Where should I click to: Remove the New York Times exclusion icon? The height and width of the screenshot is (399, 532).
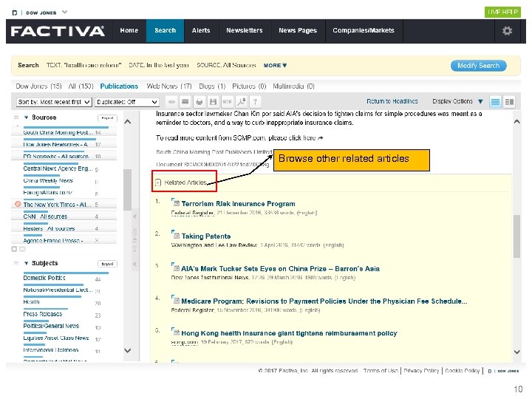pyautogui.click(x=18, y=204)
